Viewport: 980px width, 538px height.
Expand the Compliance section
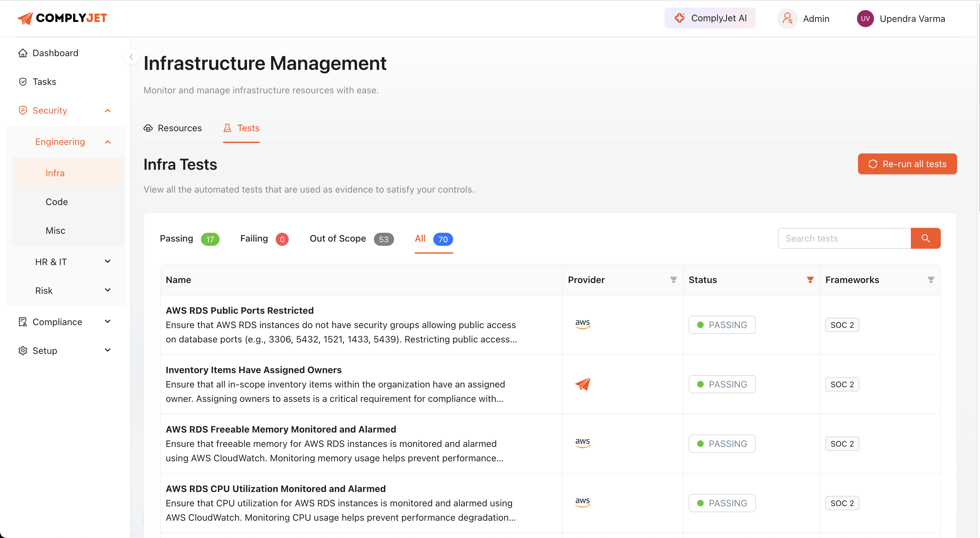108,322
